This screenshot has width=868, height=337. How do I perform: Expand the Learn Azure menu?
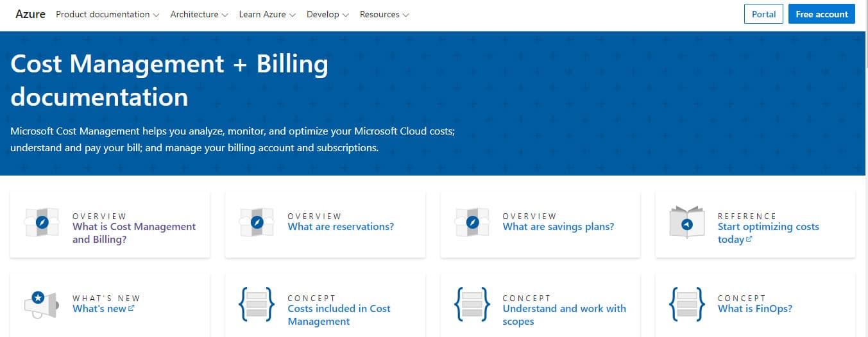[267, 14]
